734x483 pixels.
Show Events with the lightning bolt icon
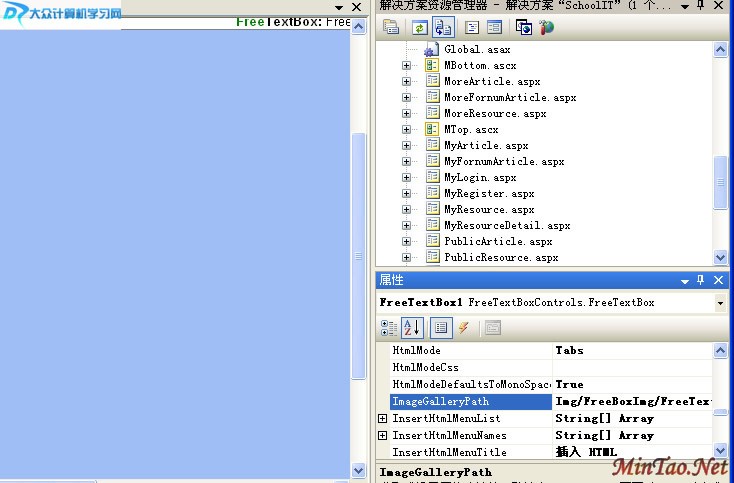pos(463,327)
